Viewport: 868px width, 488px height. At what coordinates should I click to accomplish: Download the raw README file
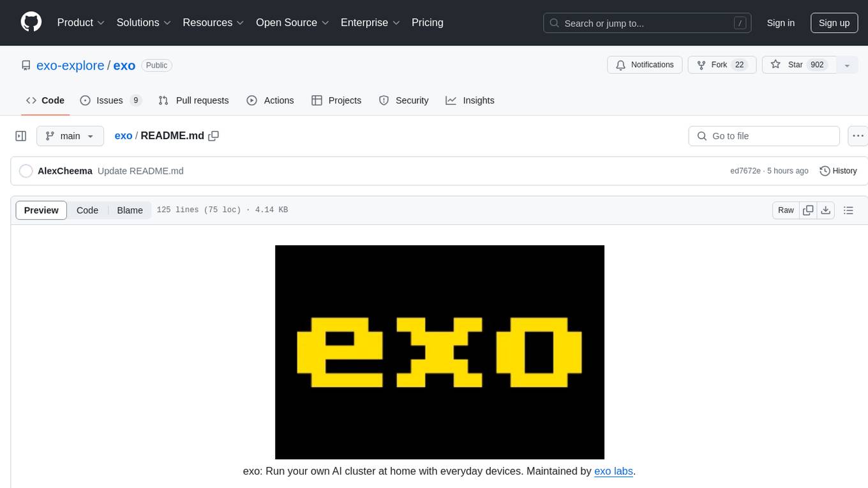pos(826,210)
